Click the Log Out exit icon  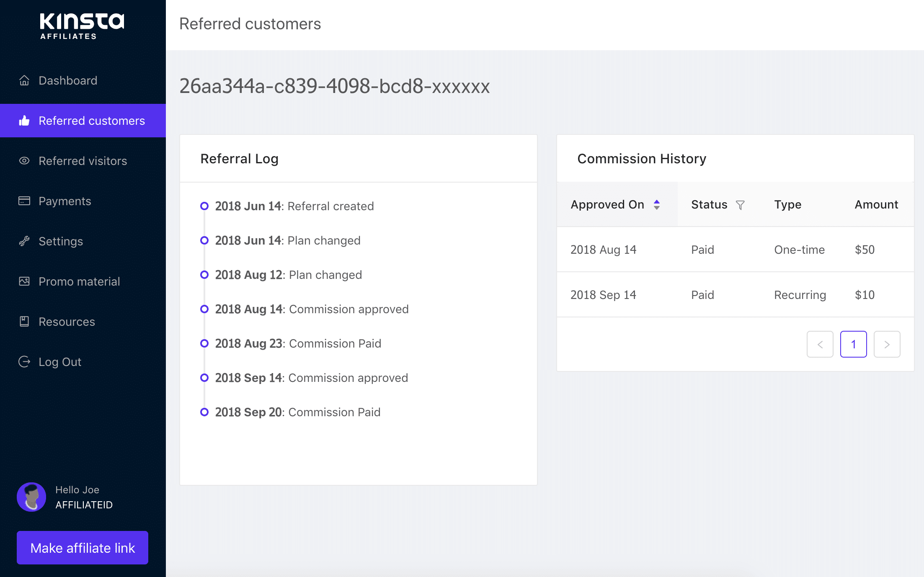[x=24, y=362]
